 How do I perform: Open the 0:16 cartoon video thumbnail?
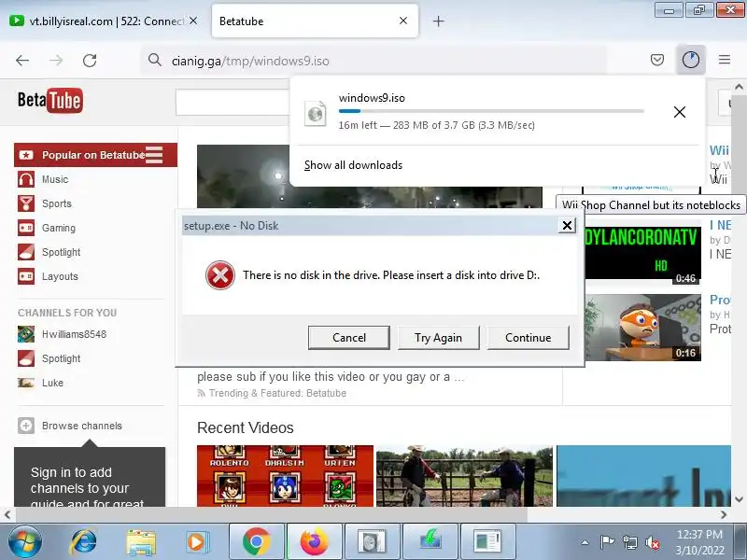pyautogui.click(x=642, y=328)
